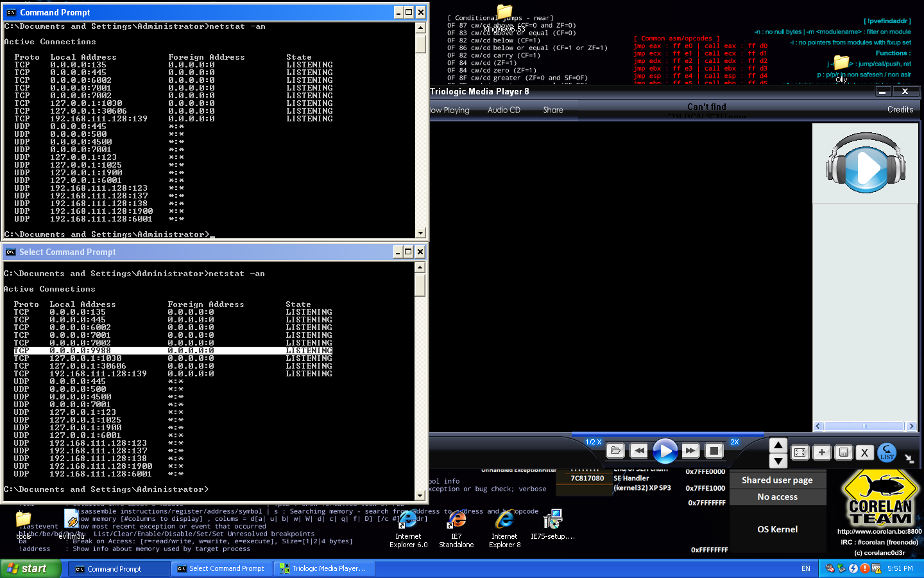Select the IE7S-setup desktop icon
This screenshot has height=578, width=924.
point(552,525)
